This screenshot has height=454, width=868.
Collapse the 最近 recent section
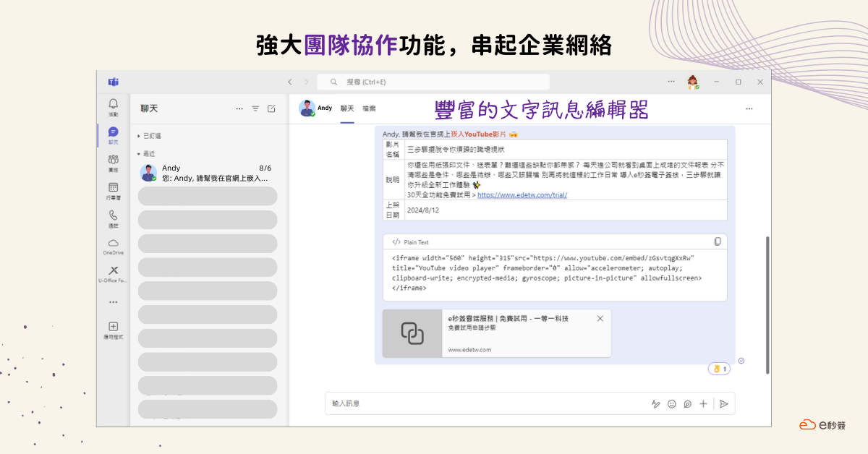[147, 153]
